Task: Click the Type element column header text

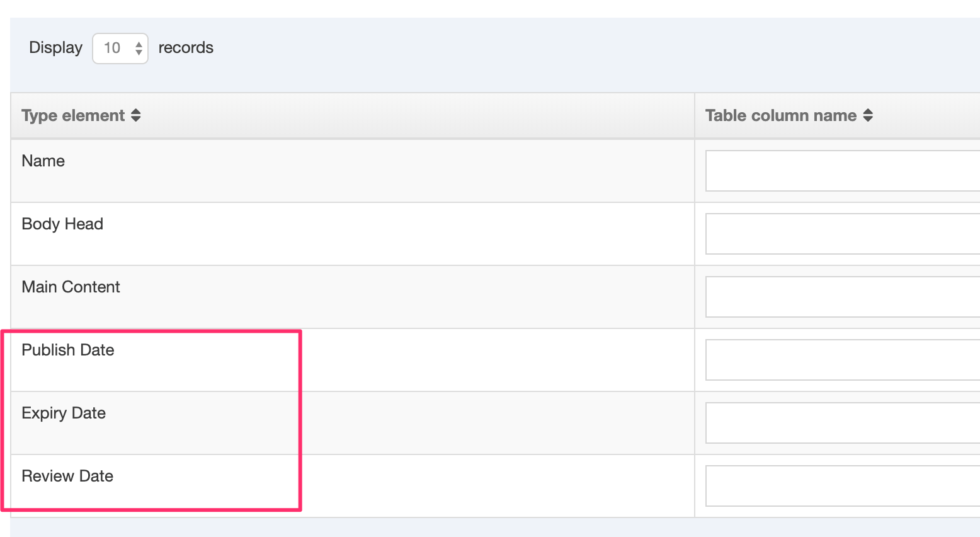Action: (x=73, y=115)
